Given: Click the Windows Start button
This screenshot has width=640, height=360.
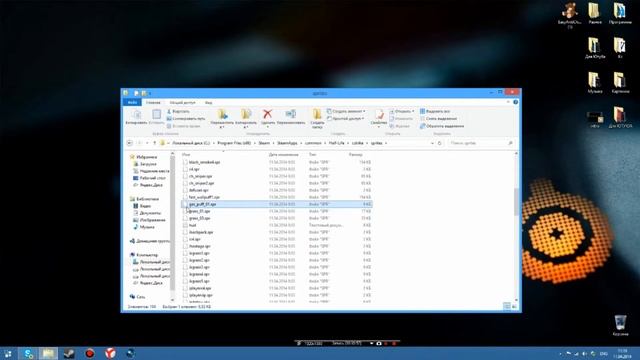Looking at the screenshot, I should [8, 353].
